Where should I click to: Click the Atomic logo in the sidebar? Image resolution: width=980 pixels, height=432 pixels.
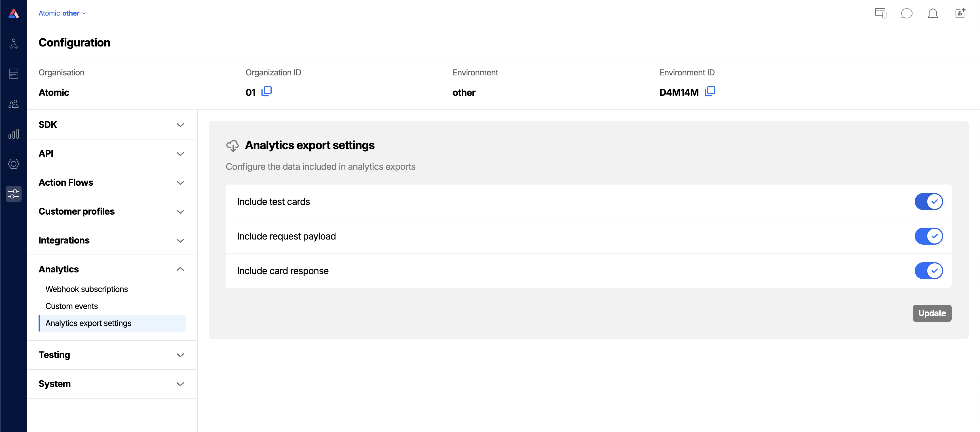(14, 14)
